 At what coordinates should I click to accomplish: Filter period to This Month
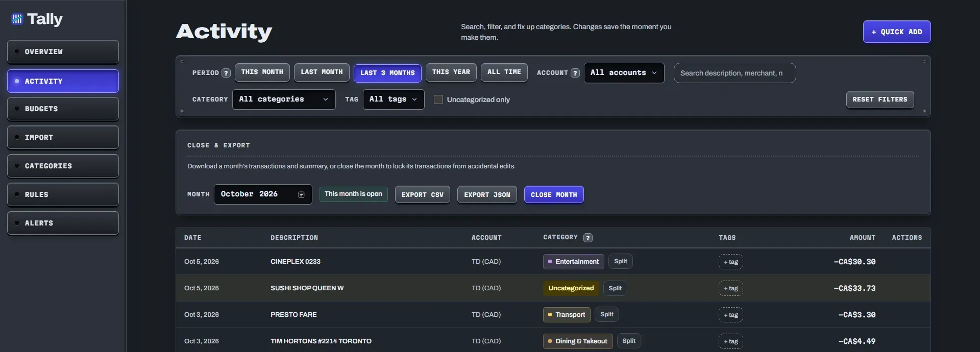click(262, 72)
